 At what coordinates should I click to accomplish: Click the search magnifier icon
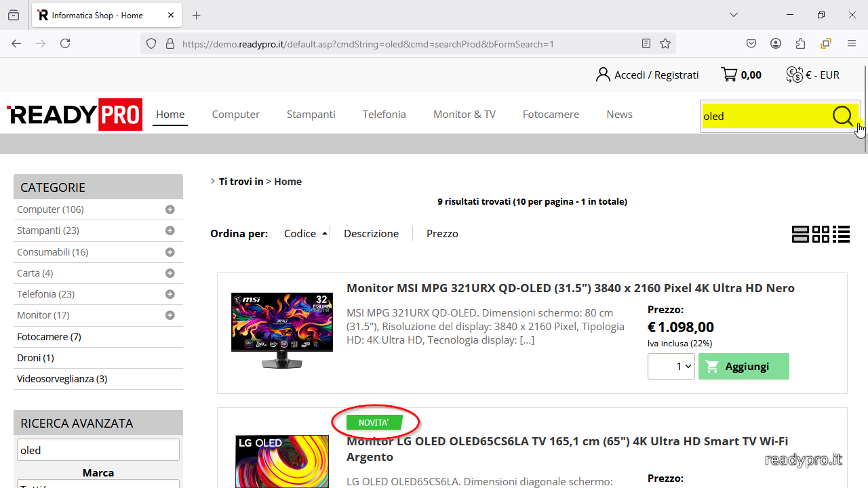842,117
